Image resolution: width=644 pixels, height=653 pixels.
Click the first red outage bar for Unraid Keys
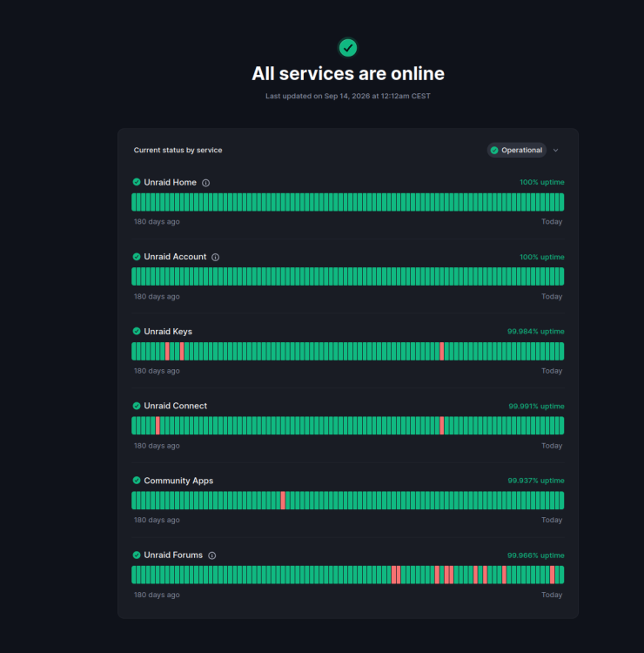(167, 352)
